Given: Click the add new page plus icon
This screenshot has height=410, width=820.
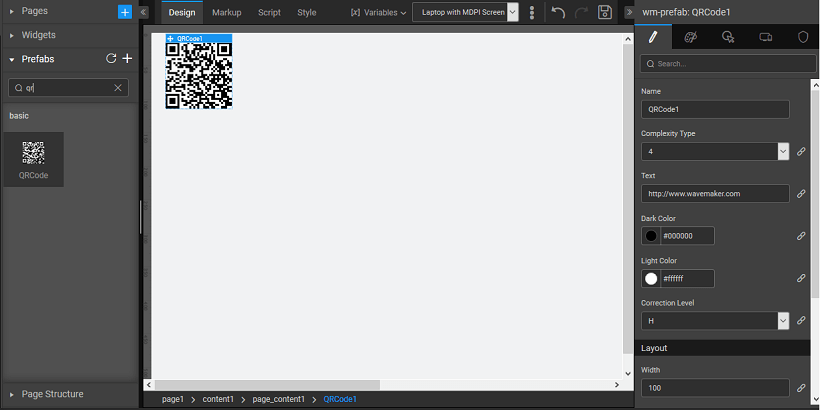Looking at the screenshot, I should coord(124,12).
